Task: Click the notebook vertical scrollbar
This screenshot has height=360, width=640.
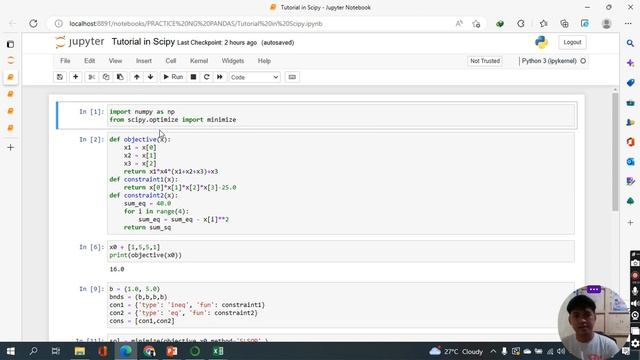Action: [x=616, y=152]
